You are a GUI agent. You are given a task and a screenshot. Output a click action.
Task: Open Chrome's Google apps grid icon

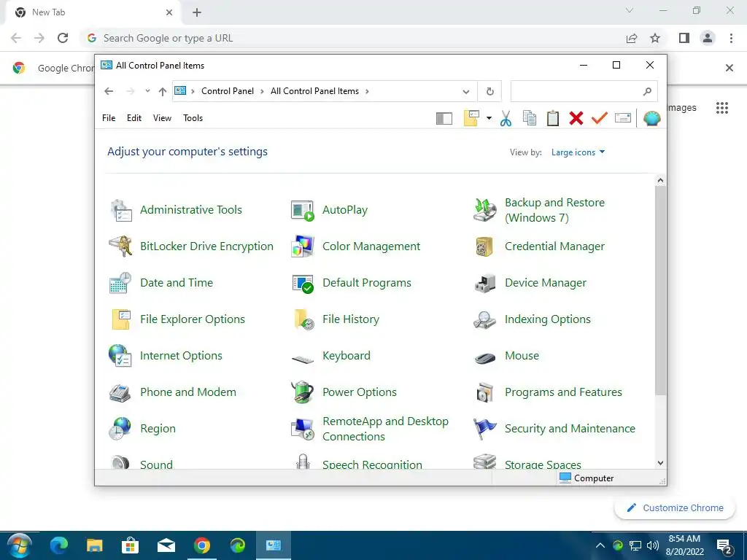[721, 108]
